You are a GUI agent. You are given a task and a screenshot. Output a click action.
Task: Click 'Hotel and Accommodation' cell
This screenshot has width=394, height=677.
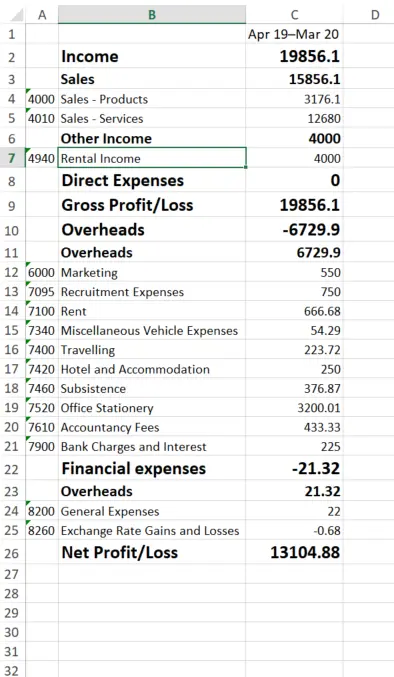click(x=152, y=369)
